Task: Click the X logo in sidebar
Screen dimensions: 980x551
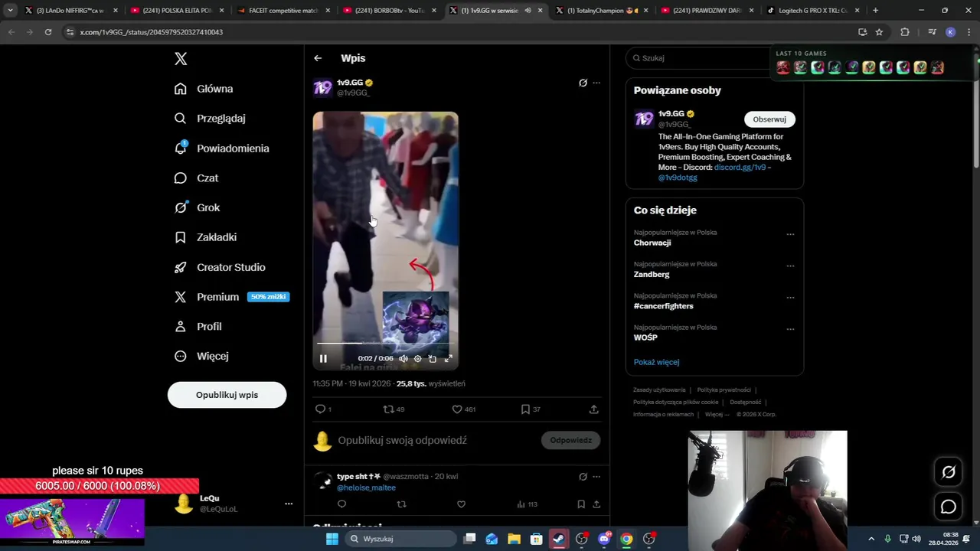Action: tap(181, 59)
